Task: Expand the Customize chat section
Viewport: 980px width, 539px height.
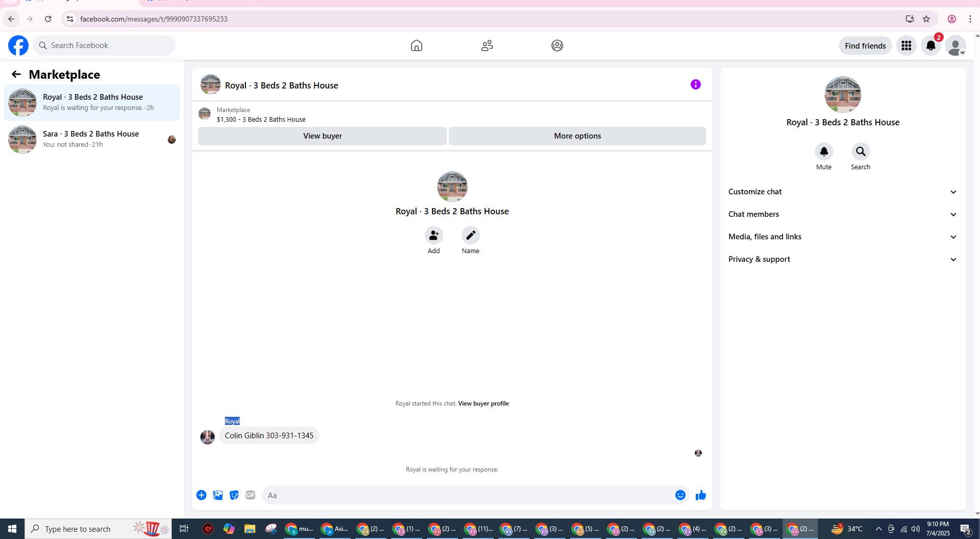Action: coord(842,192)
